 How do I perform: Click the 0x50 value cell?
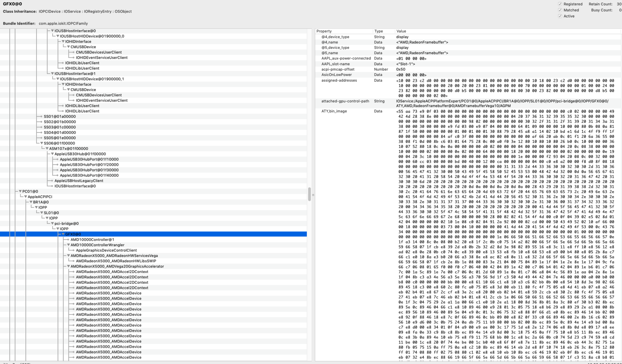pos(400,69)
